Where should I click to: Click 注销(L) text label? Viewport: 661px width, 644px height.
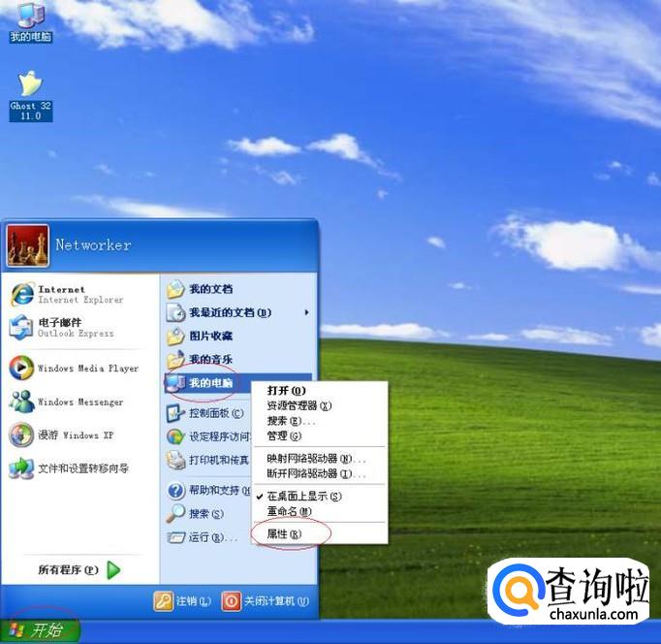coord(194,601)
